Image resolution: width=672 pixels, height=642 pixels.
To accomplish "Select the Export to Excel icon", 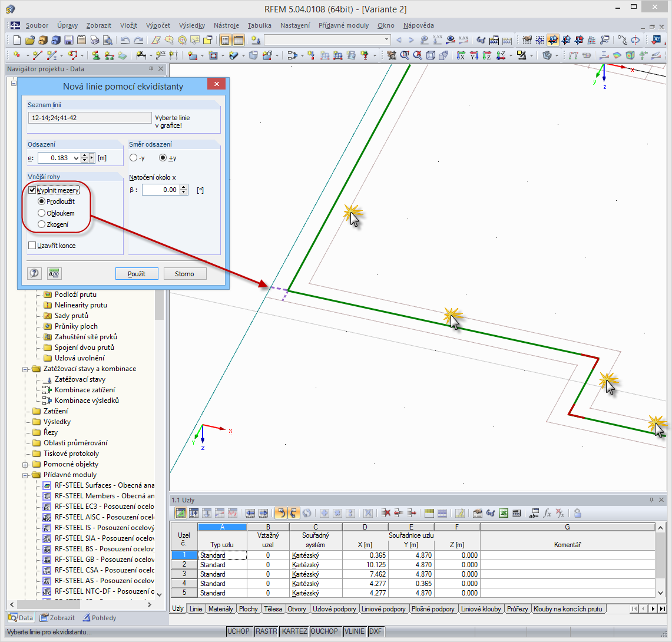I will click(504, 512).
